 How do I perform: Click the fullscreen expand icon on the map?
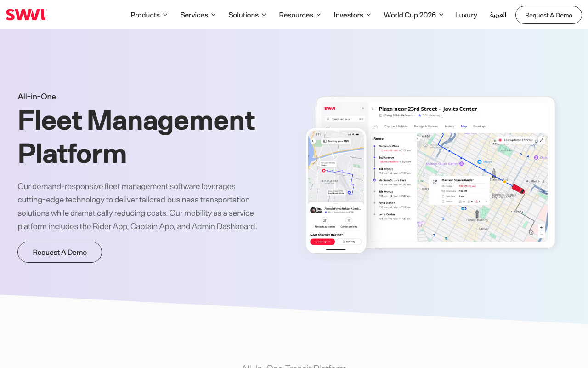pos(541,140)
